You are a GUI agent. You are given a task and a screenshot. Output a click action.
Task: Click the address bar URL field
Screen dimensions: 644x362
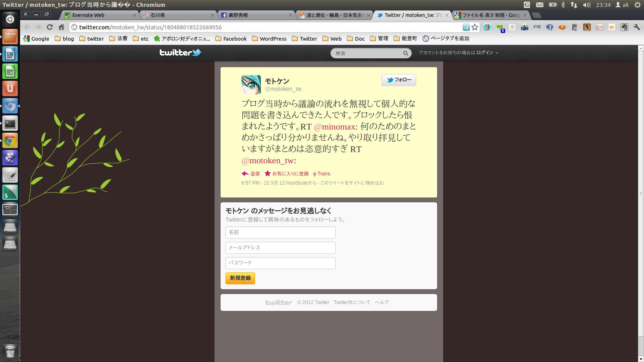click(x=266, y=27)
